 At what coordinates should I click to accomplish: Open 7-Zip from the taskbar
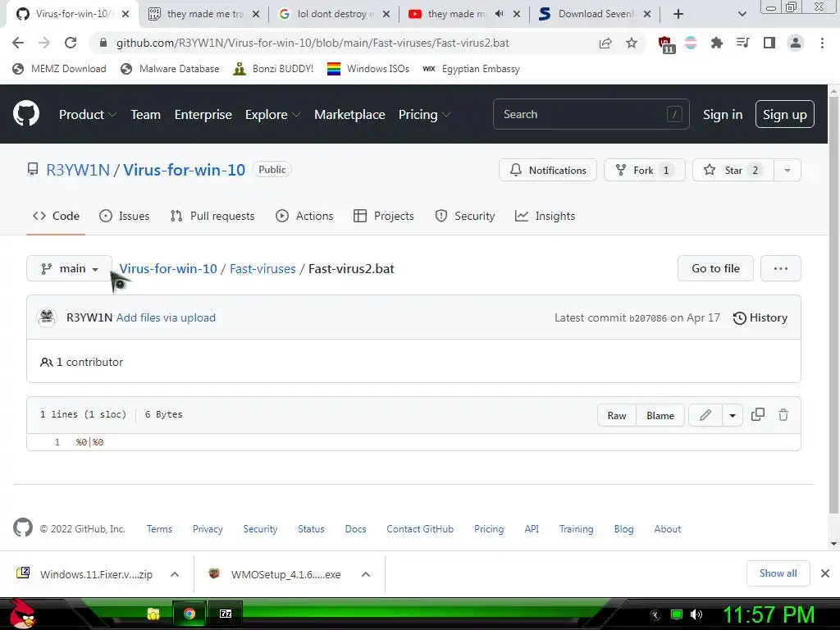click(226, 614)
